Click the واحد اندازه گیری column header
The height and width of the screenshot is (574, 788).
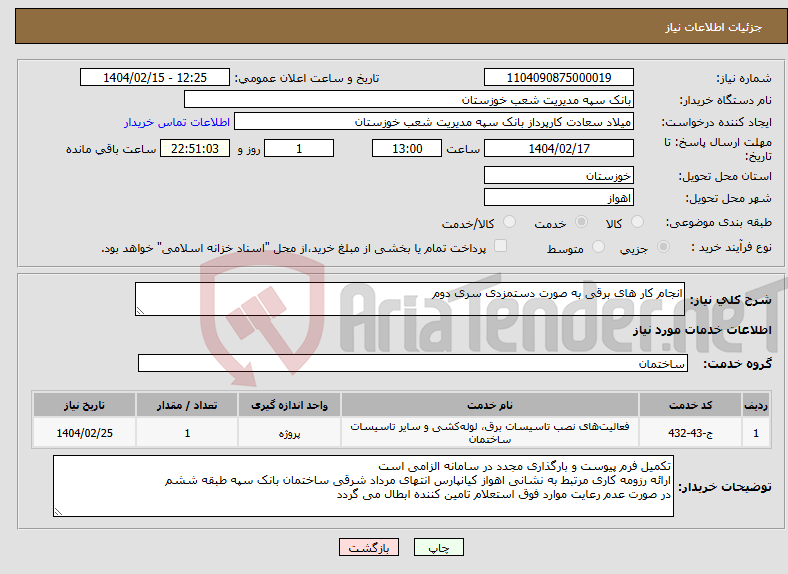[289, 405]
